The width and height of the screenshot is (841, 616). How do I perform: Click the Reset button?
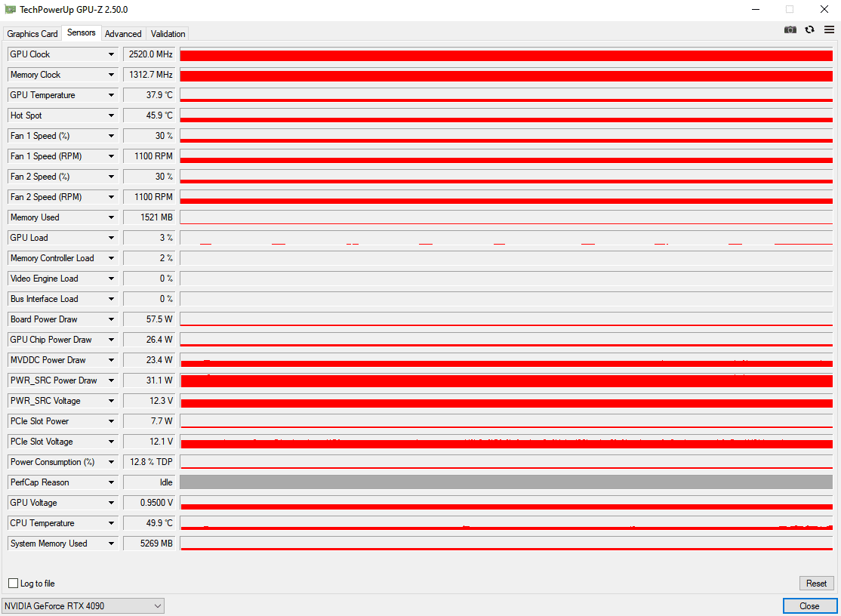click(x=816, y=584)
